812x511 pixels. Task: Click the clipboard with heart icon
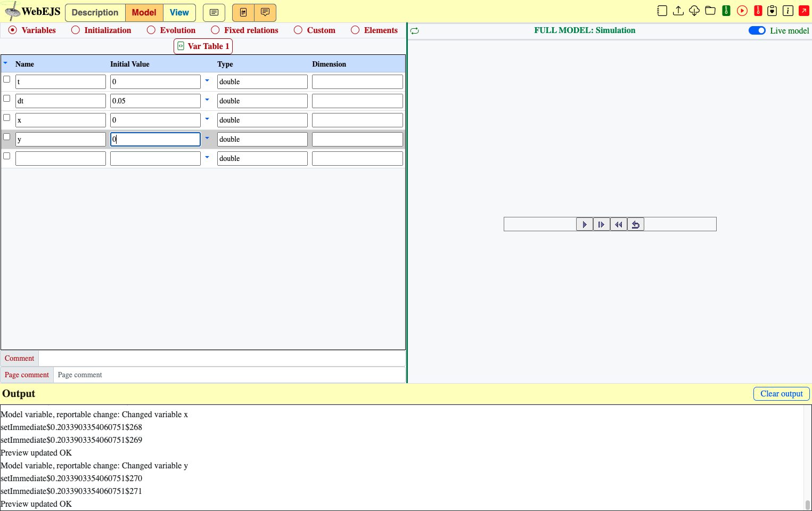pyautogui.click(x=772, y=11)
